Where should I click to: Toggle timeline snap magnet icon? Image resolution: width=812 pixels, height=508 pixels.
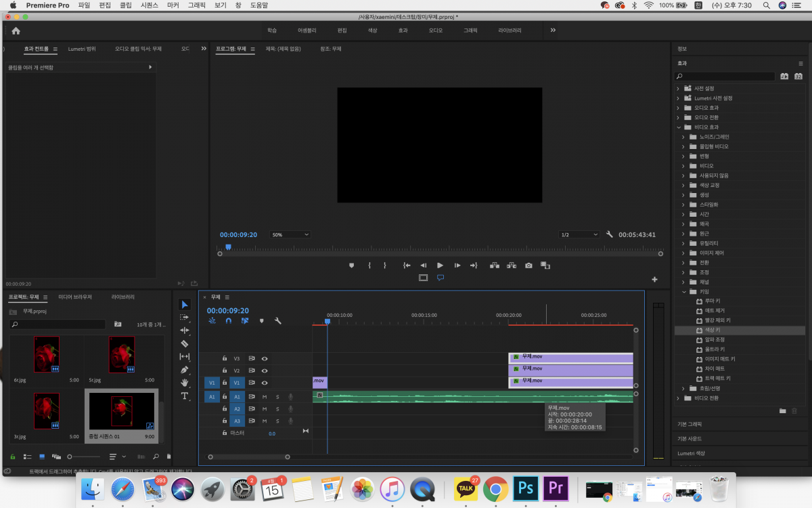229,321
